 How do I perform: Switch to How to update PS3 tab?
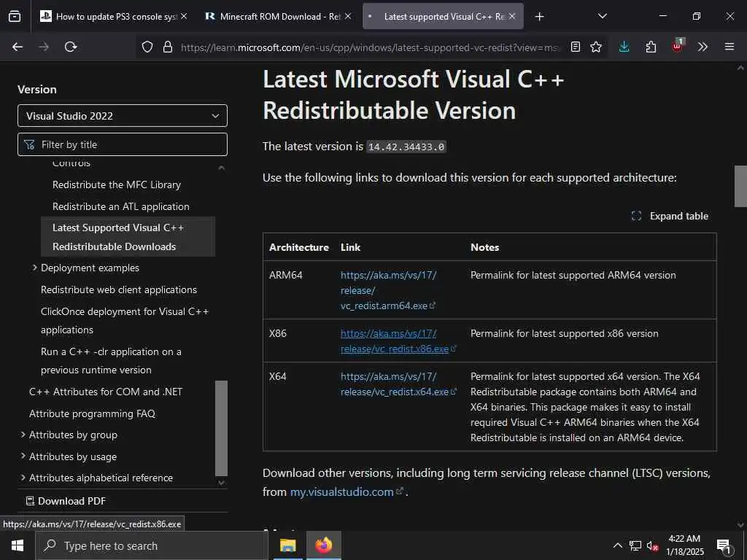pyautogui.click(x=113, y=16)
